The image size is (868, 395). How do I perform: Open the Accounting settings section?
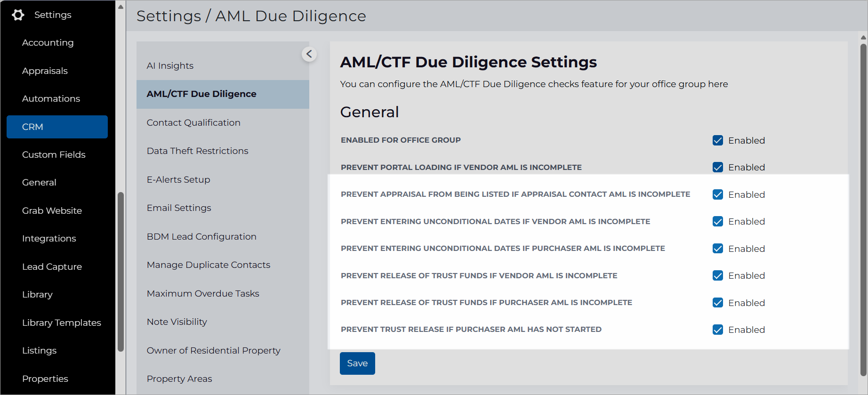[48, 43]
